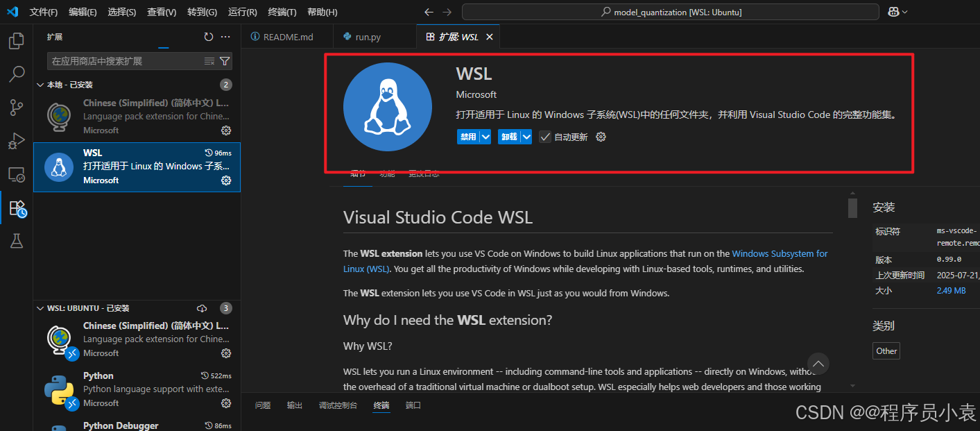Click the Python extension logo in list
This screenshot has height=431, width=980.
click(x=59, y=389)
